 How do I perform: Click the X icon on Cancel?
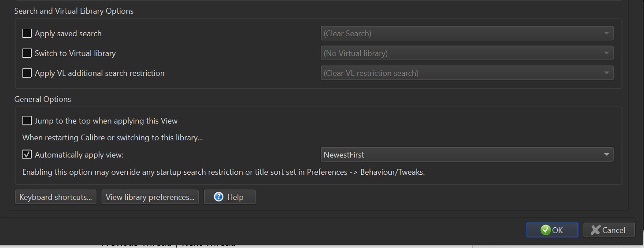coord(596,230)
